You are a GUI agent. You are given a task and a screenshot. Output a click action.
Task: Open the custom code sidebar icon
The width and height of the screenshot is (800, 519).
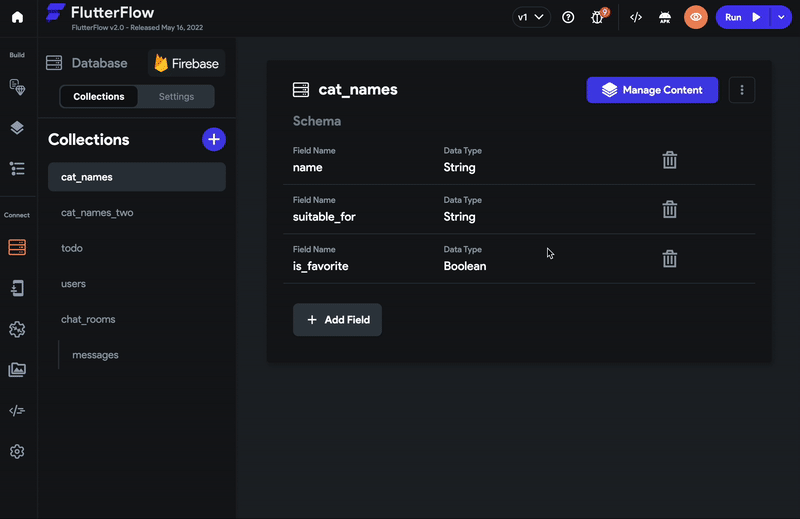tap(17, 410)
